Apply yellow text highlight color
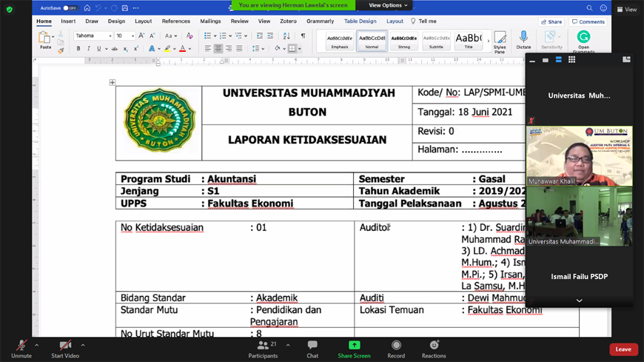The image size is (644, 362). point(167,48)
